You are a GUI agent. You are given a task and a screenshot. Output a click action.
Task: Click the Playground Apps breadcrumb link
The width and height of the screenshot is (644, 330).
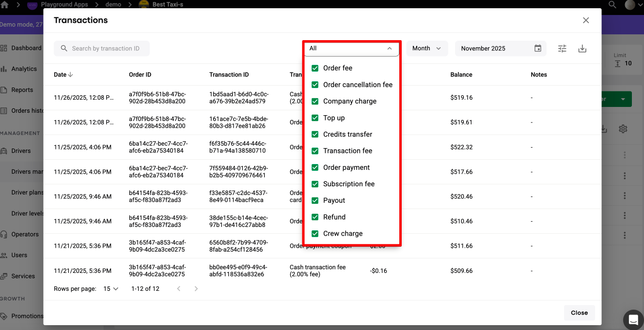[x=65, y=4]
